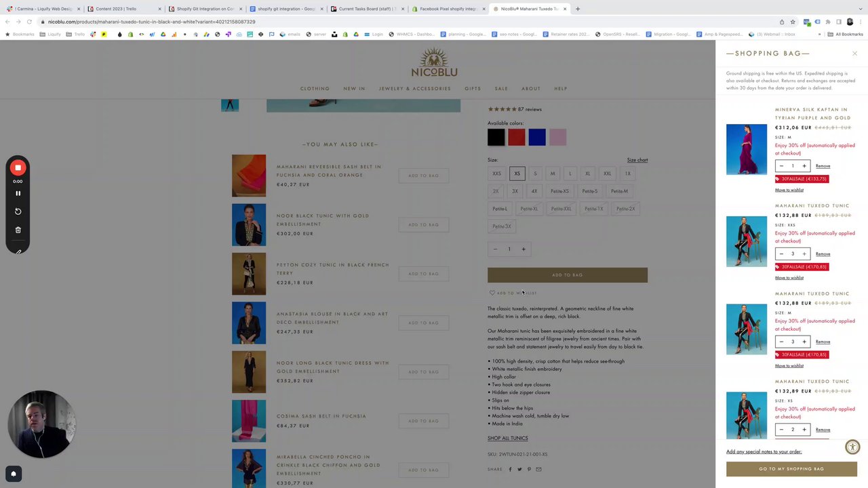
Task: Open the Size chart link
Action: (x=637, y=160)
